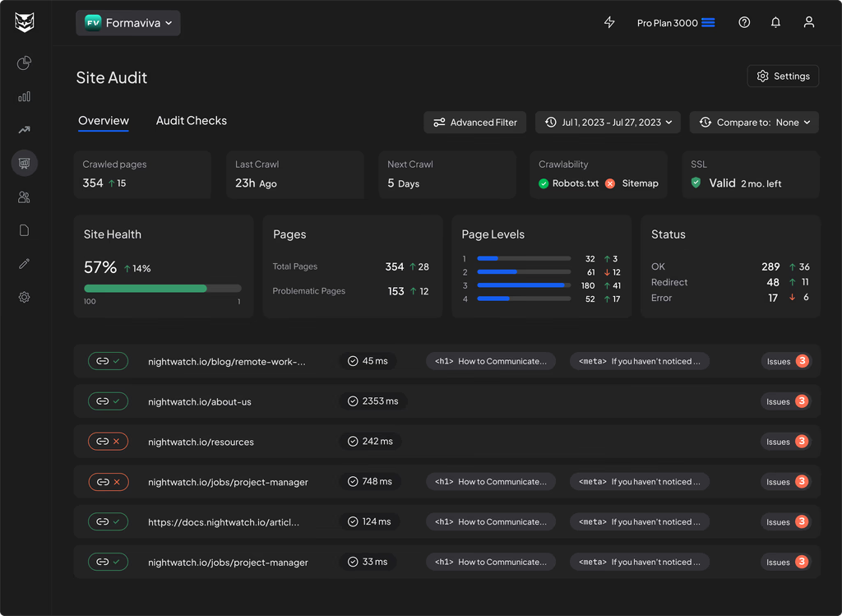Open the pencil edit sidebar icon

pos(24,264)
